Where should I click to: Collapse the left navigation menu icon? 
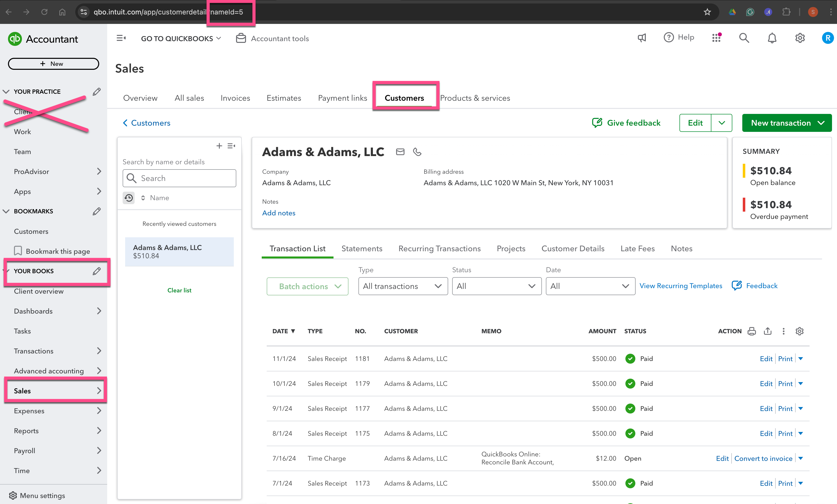pos(121,38)
